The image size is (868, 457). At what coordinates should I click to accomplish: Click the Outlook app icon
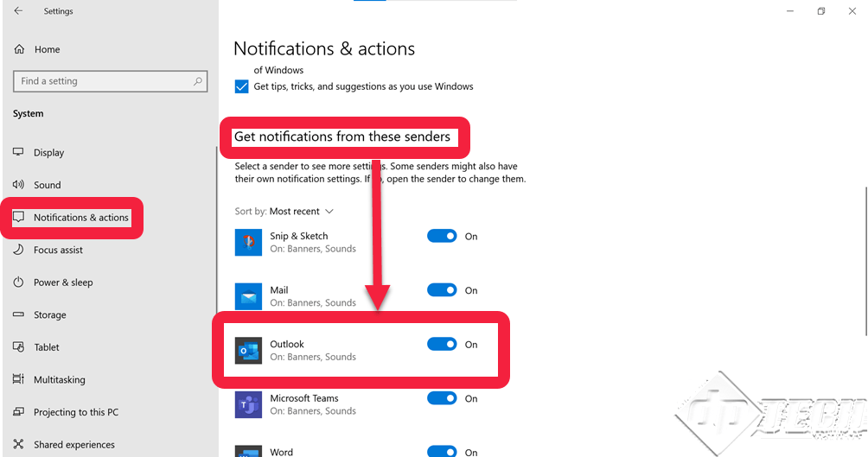pos(248,350)
